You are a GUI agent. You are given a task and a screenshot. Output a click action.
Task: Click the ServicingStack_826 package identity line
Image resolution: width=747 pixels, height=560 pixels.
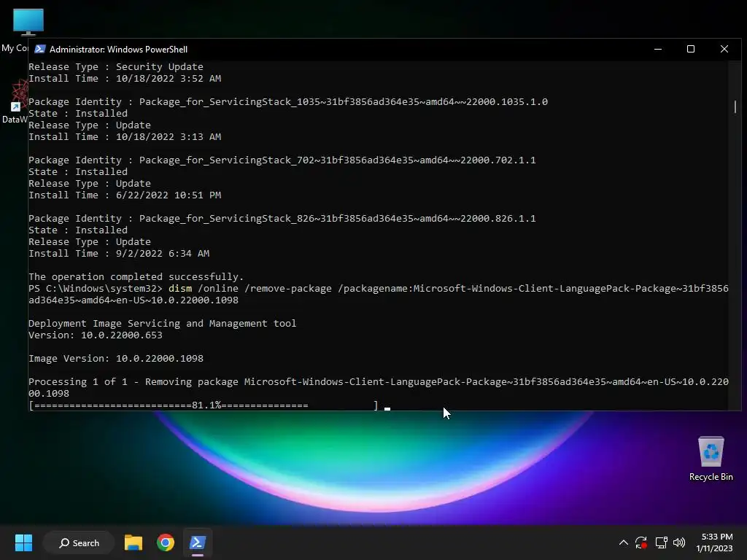[282, 219]
